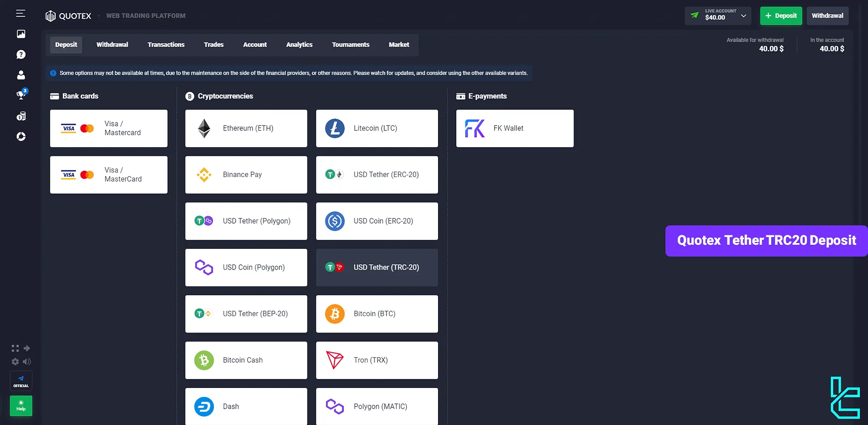Choose Bitcoin (BTC) deposit method
Viewport: 868px width, 425px height.
click(377, 314)
